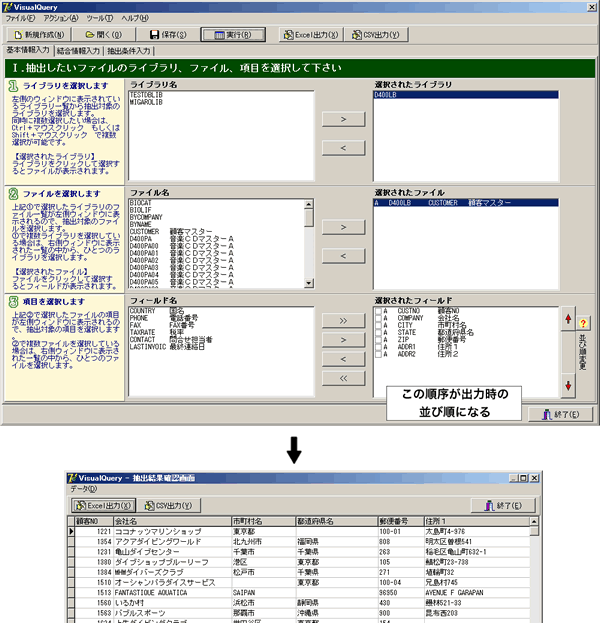Remove library with the < button
Viewport: 600px width, 623px height.
coord(343,148)
